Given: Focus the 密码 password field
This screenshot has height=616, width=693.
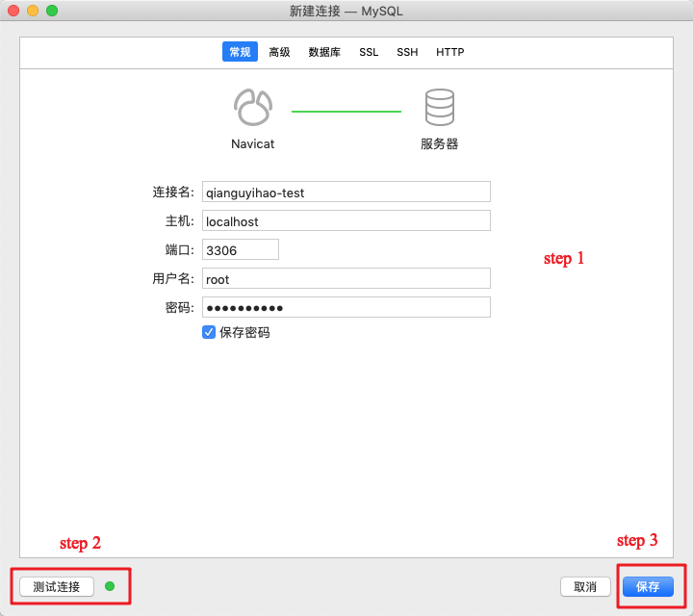Looking at the screenshot, I should (x=346, y=307).
